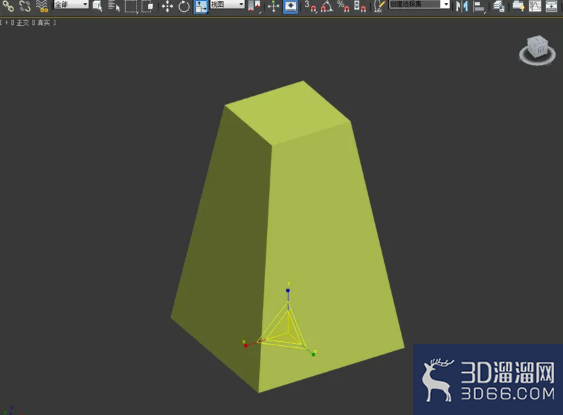
Task: Toggle the Spinner Snap icon
Action: [360, 6]
